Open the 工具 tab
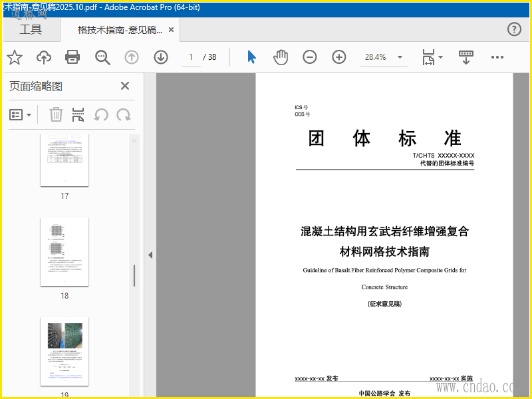 coord(30,29)
